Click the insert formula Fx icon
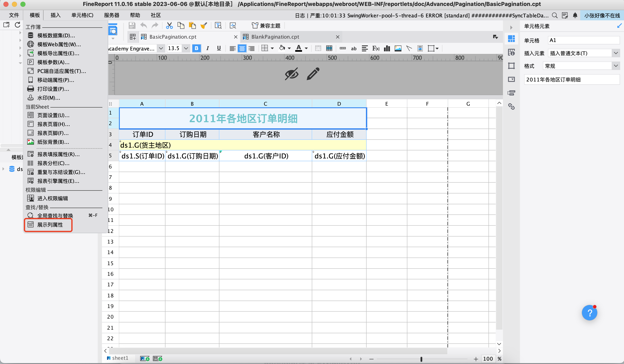 [x=376, y=48]
